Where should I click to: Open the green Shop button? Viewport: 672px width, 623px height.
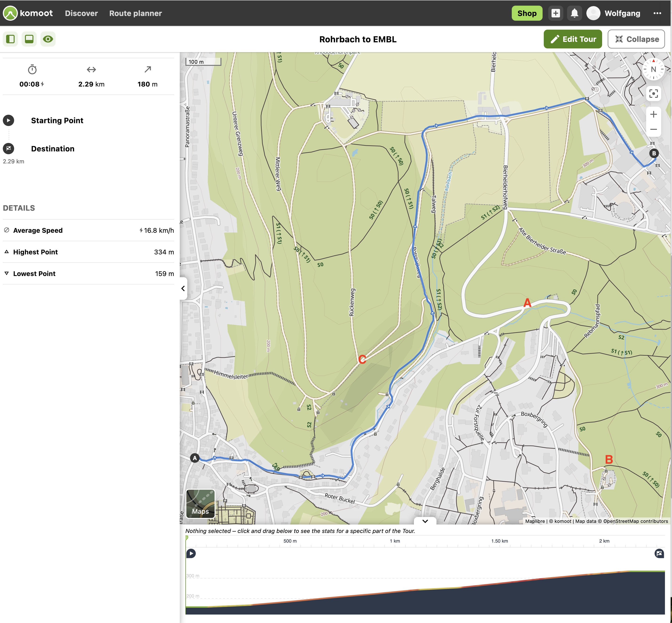527,13
